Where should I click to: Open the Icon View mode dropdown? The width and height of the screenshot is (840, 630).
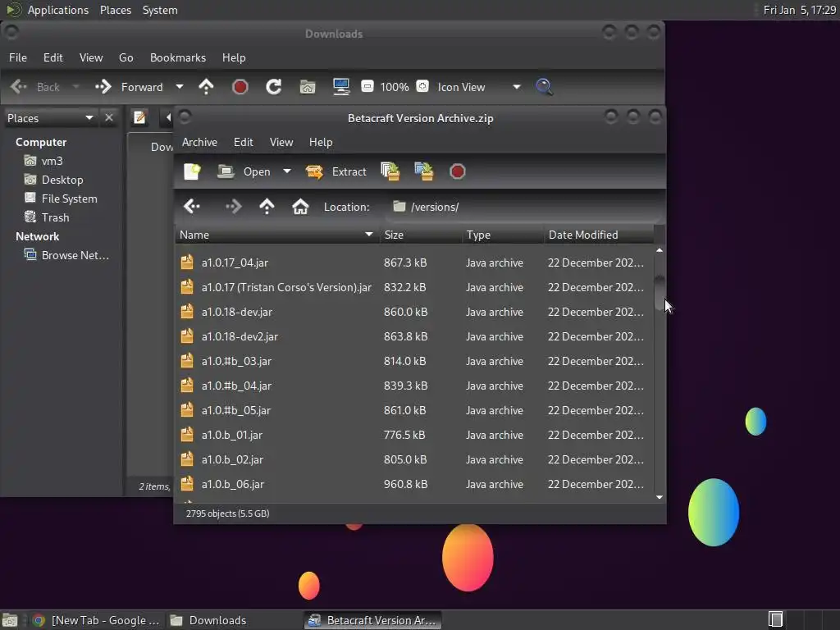[479, 87]
